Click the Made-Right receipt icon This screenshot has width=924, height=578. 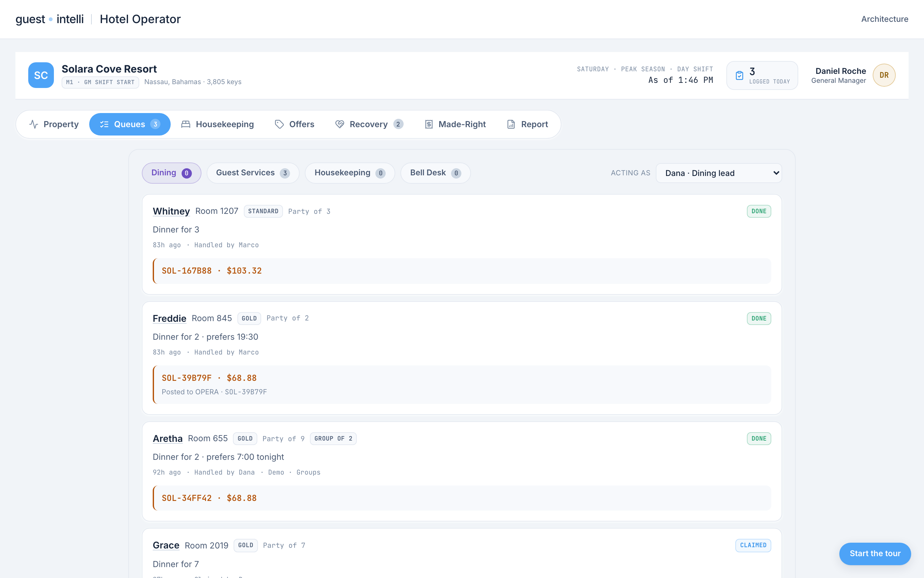[x=429, y=124]
